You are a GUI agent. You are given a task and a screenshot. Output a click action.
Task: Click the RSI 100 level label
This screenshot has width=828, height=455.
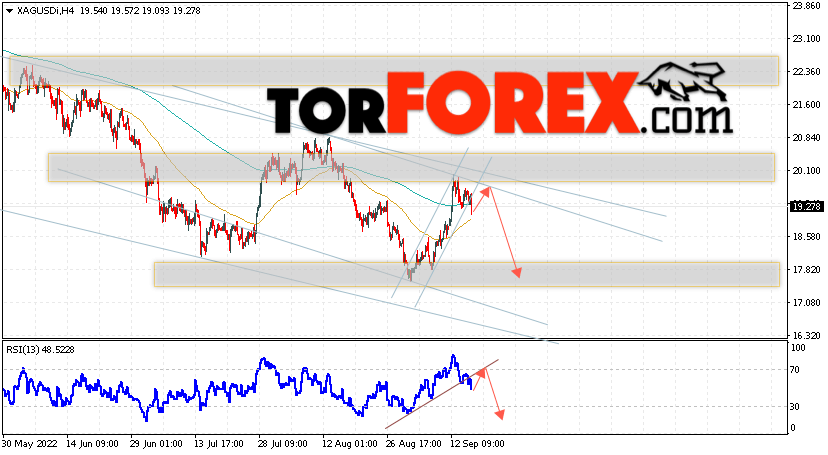pyautogui.click(x=798, y=348)
